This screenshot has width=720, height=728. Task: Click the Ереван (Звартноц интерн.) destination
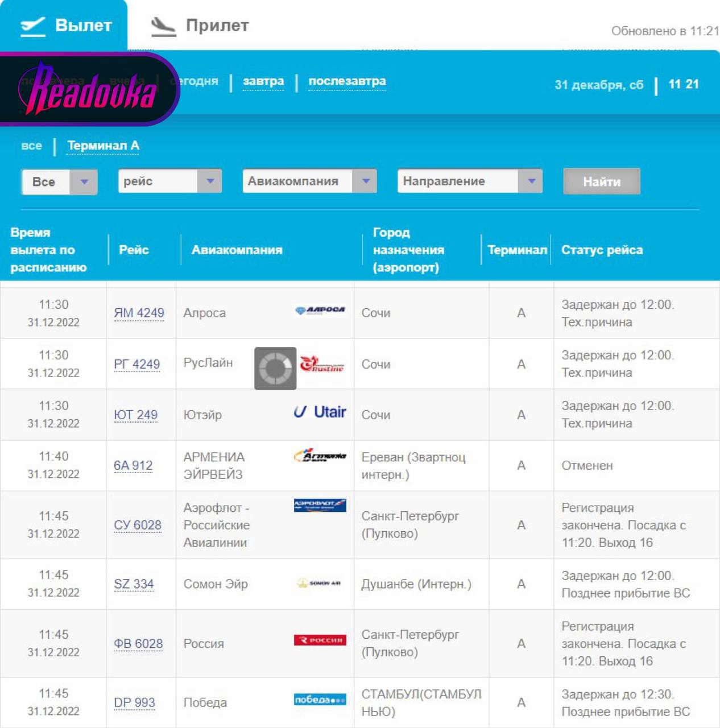click(x=413, y=466)
